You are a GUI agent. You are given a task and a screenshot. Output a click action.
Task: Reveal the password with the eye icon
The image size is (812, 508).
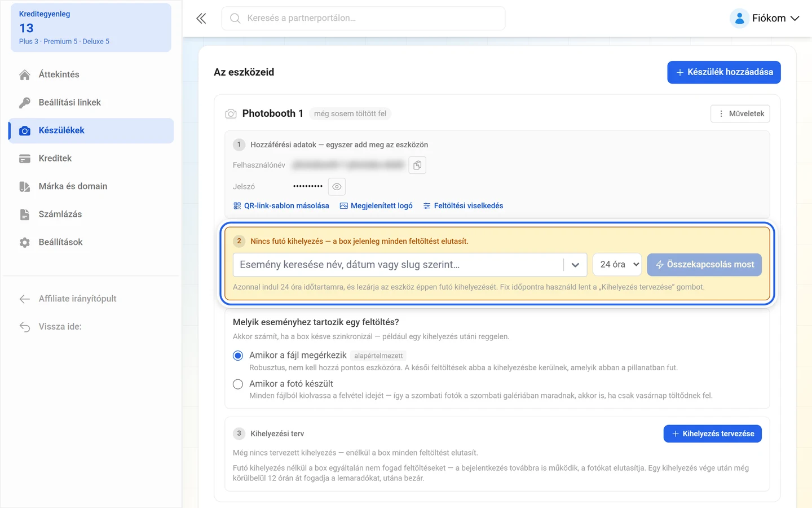click(337, 187)
